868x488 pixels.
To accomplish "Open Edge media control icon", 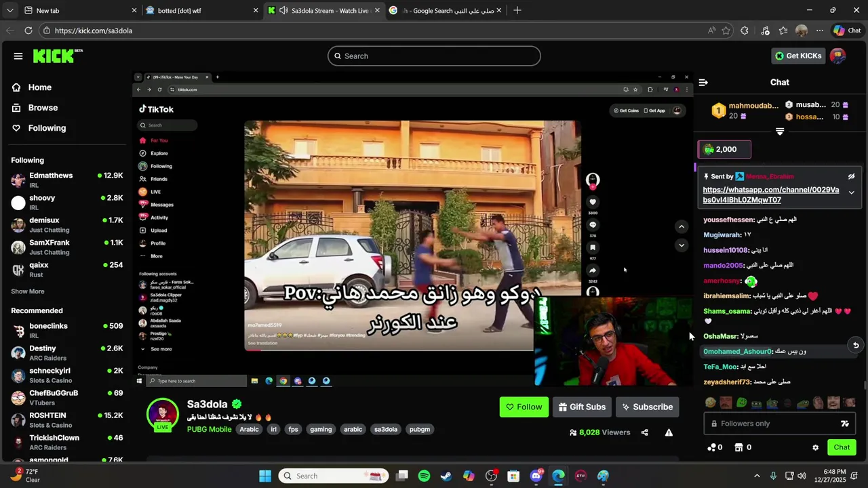I will [x=765, y=30].
